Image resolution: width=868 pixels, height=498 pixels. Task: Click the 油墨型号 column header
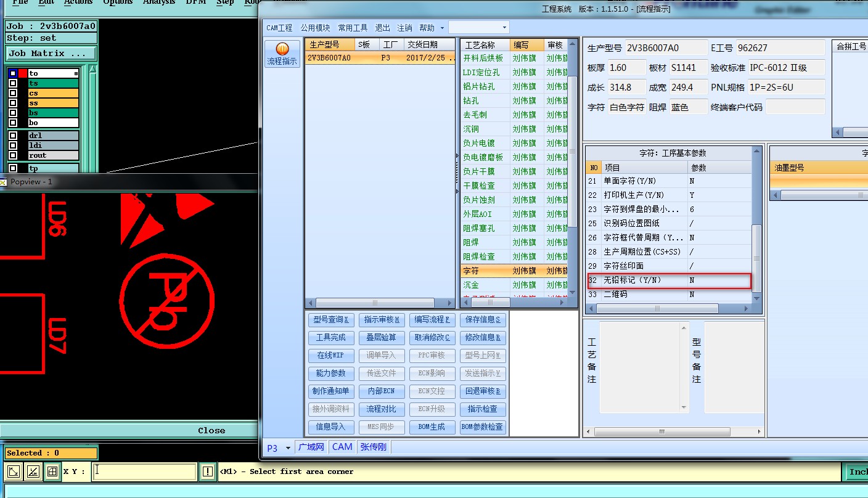pyautogui.click(x=820, y=168)
